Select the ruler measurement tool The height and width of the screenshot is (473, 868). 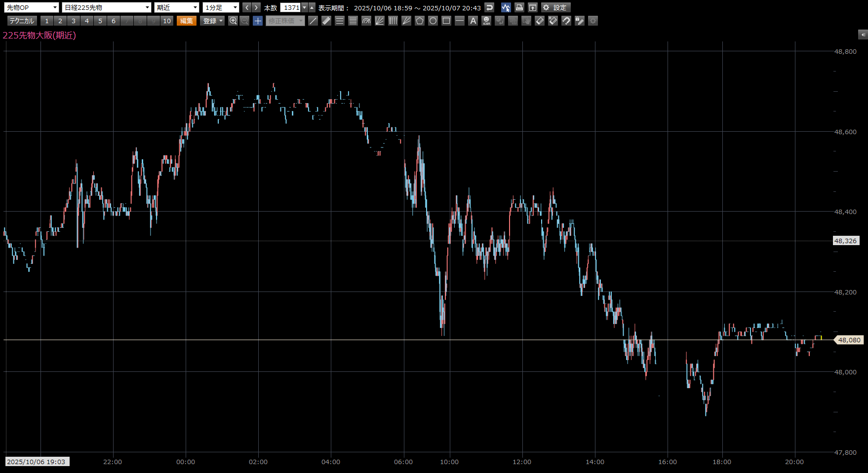(326, 21)
